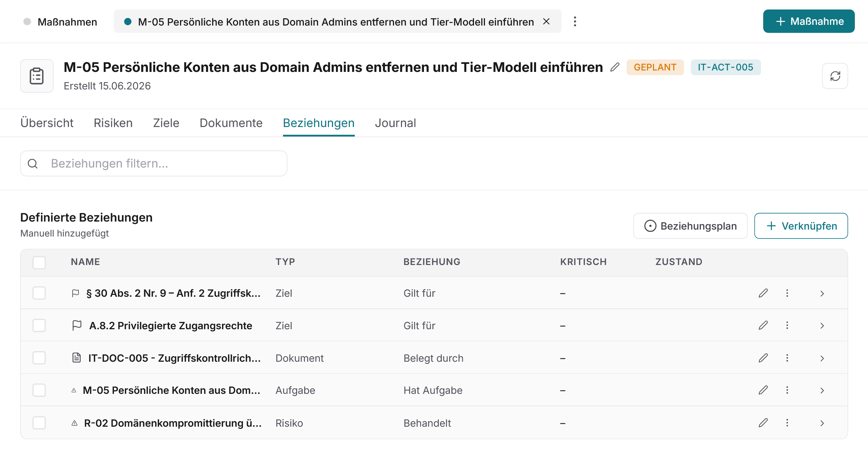The image size is (868, 461).
Task: Open more options for IT-DOC-005 row
Action: click(787, 358)
